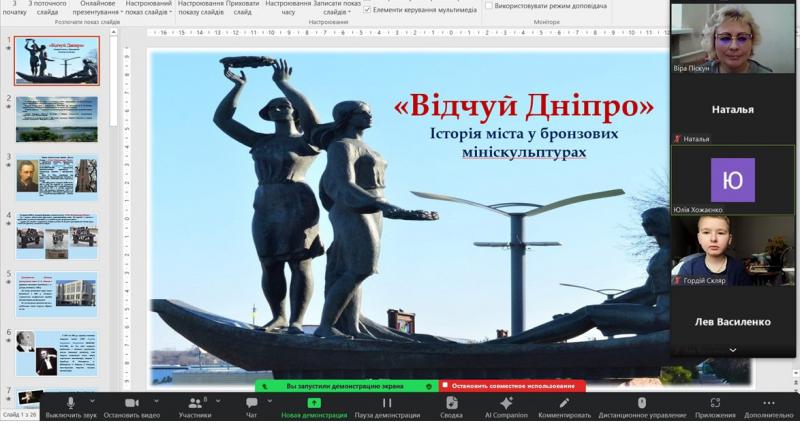Click Настроювання часу in the ribbon
800x423 pixels.
[289, 8]
